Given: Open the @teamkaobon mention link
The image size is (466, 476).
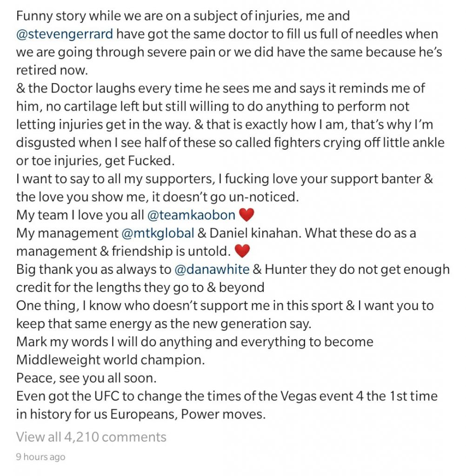Looking at the screenshot, I should 192,215.
